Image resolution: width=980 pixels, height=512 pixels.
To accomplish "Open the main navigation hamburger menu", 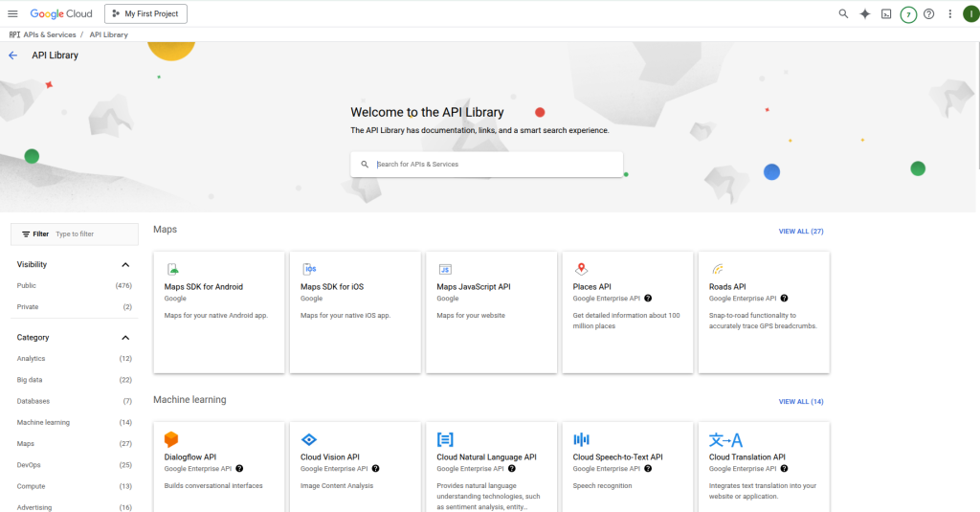I will tap(12, 14).
